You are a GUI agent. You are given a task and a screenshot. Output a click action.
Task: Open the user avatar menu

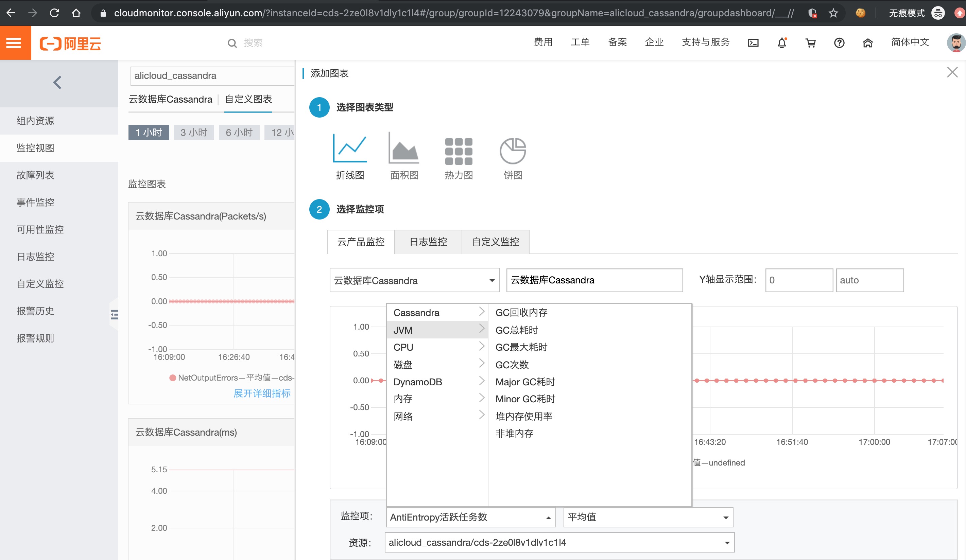coord(956,43)
